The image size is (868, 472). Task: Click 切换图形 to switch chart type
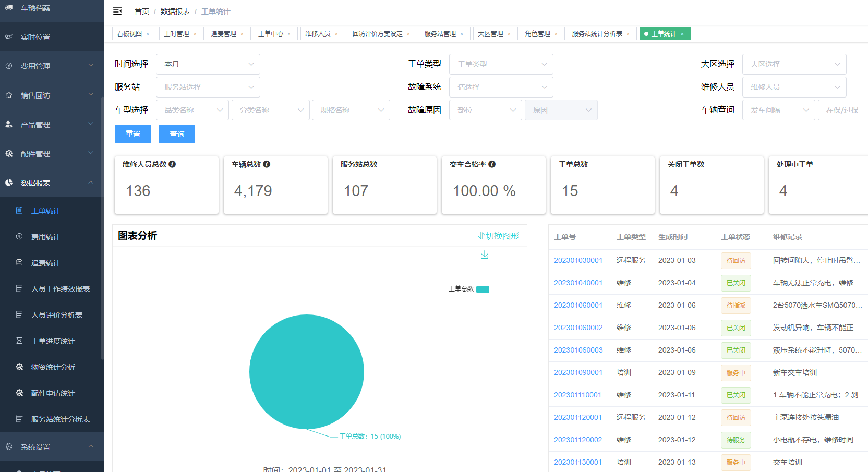click(499, 236)
